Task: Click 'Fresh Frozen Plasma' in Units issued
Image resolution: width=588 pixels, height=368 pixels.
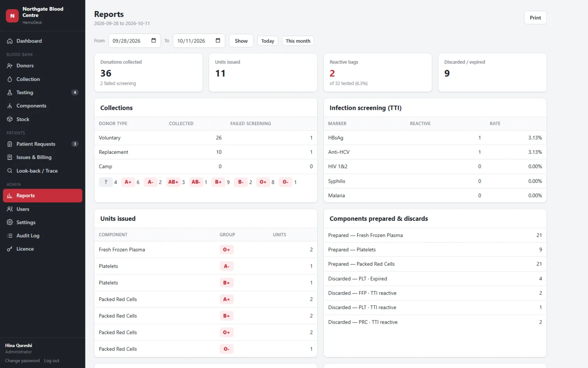Action: coord(206,250)
